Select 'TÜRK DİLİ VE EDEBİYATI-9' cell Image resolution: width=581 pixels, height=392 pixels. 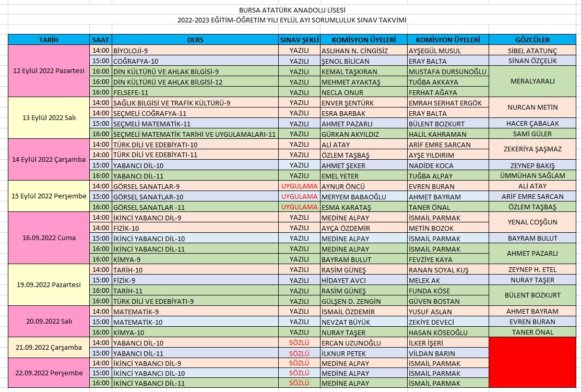tap(195, 301)
